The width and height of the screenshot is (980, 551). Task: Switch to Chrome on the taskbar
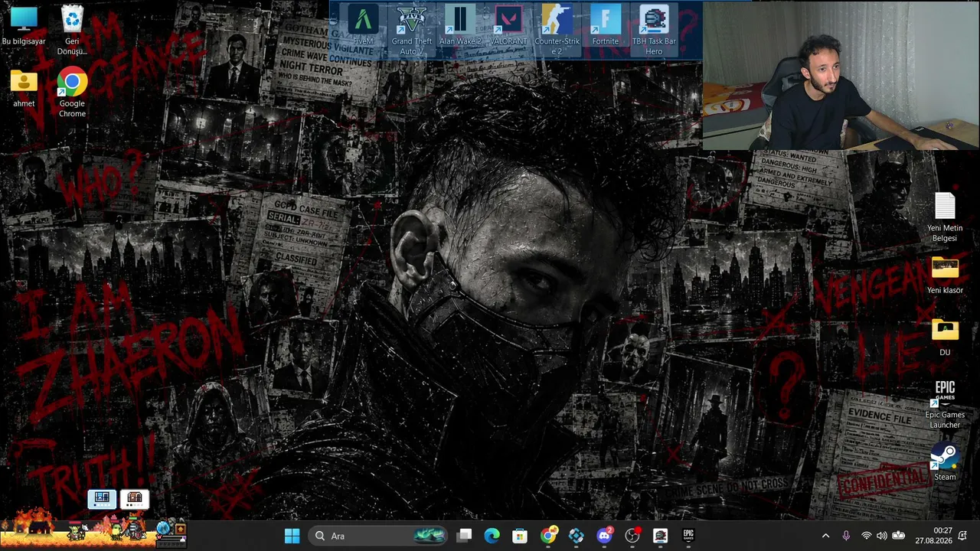click(548, 536)
